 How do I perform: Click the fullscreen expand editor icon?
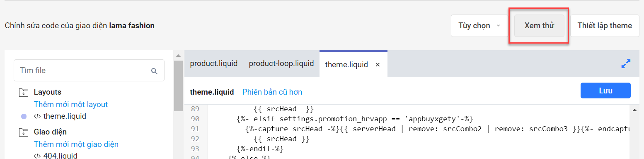[x=626, y=64]
